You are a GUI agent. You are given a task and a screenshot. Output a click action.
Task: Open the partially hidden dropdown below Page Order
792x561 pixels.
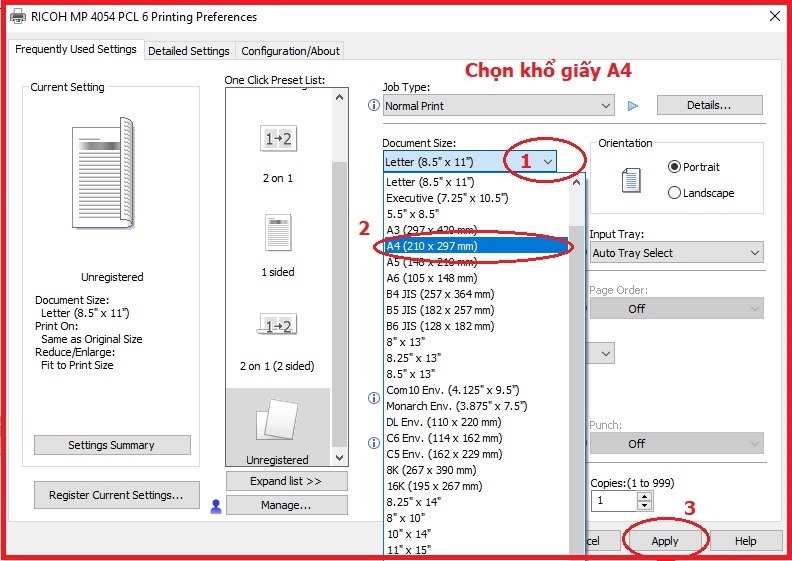tap(602, 353)
